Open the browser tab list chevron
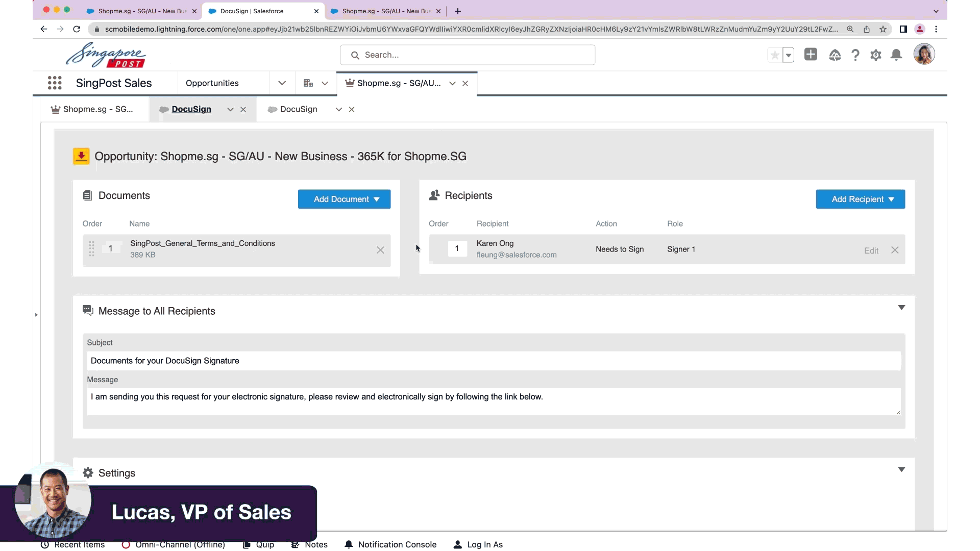 [x=936, y=11]
